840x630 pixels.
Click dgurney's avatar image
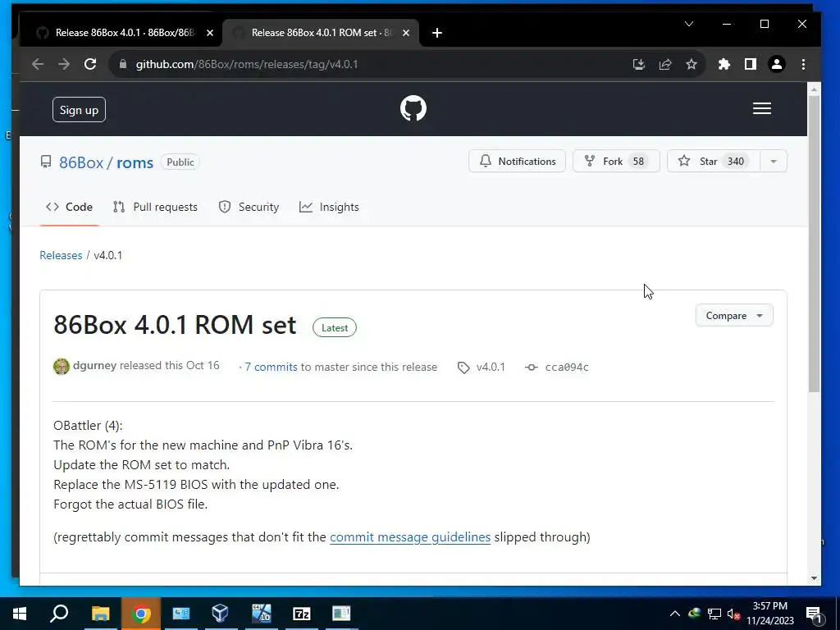click(x=61, y=367)
